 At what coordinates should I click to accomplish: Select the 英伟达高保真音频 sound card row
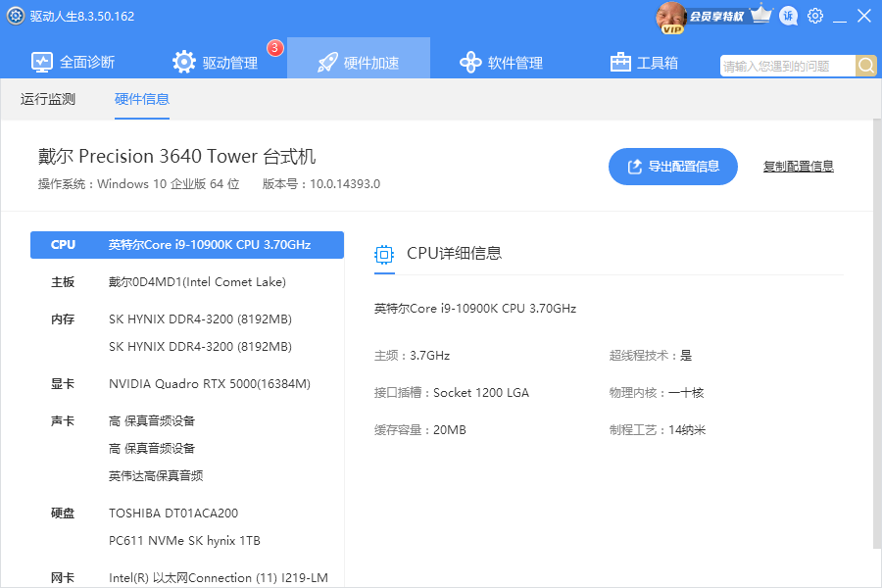[187, 476]
